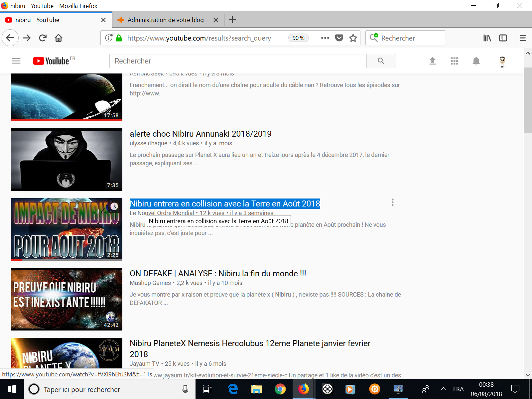Open YouTube's left navigation hamburger menu
Viewport: 532px width, 399px height.
click(16, 61)
